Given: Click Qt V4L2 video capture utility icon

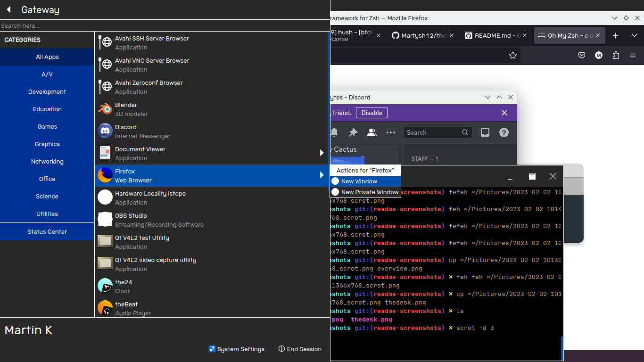Looking at the screenshot, I should [105, 264].
